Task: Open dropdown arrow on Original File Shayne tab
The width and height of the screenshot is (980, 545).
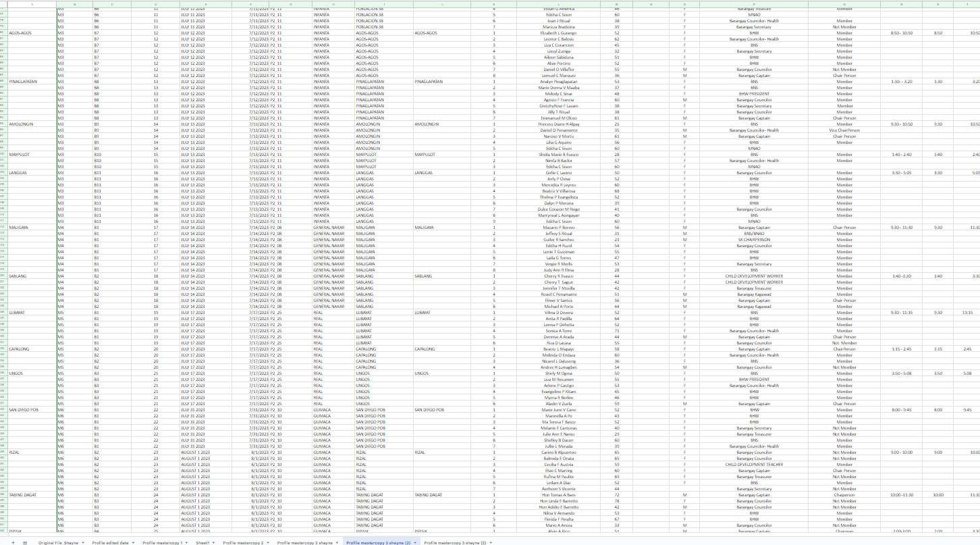Action: point(82,542)
